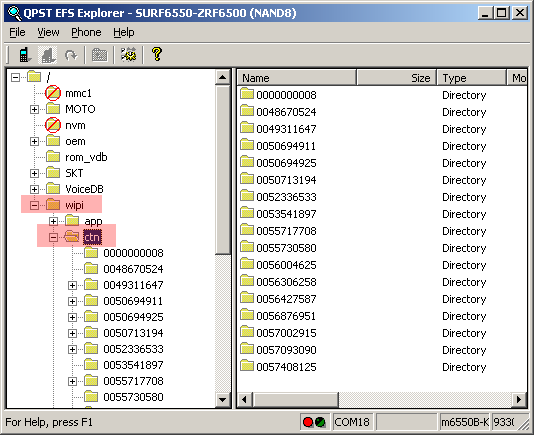534x435 pixels.
Task: Click the file list horizontal scrollbar thumb
Action: (x=295, y=399)
